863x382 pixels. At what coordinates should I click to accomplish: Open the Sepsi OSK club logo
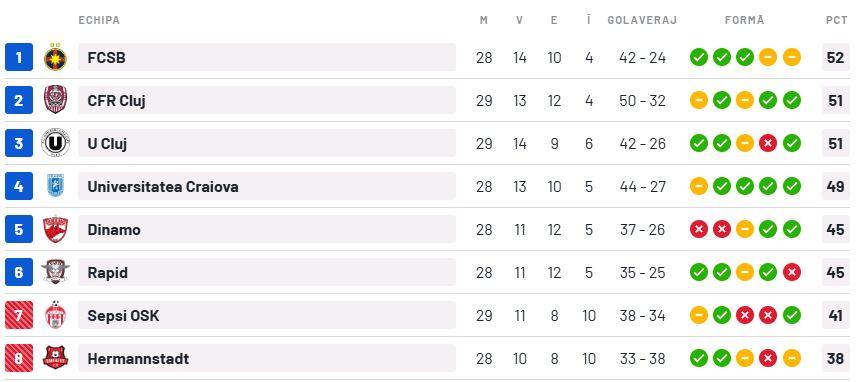(55, 315)
